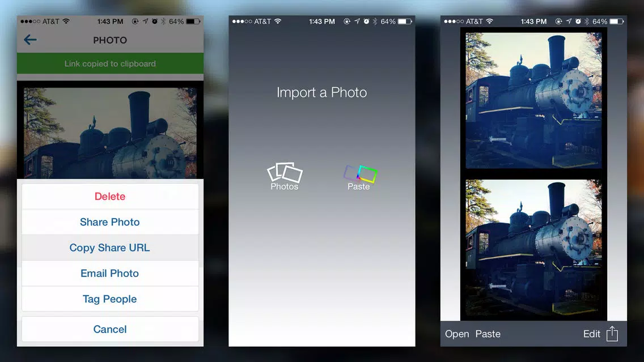
Task: Choose Share Photo option
Action: tap(110, 222)
